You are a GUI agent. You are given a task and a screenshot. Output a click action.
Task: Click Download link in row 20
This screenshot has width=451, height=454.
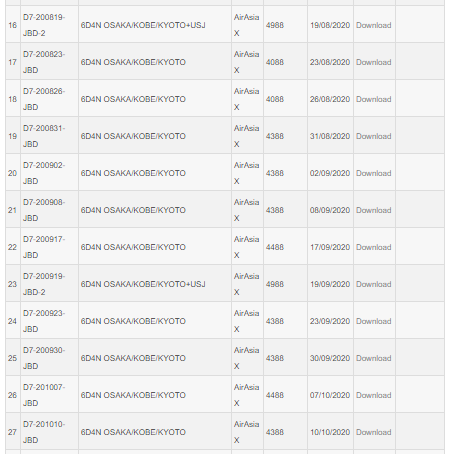373,173
